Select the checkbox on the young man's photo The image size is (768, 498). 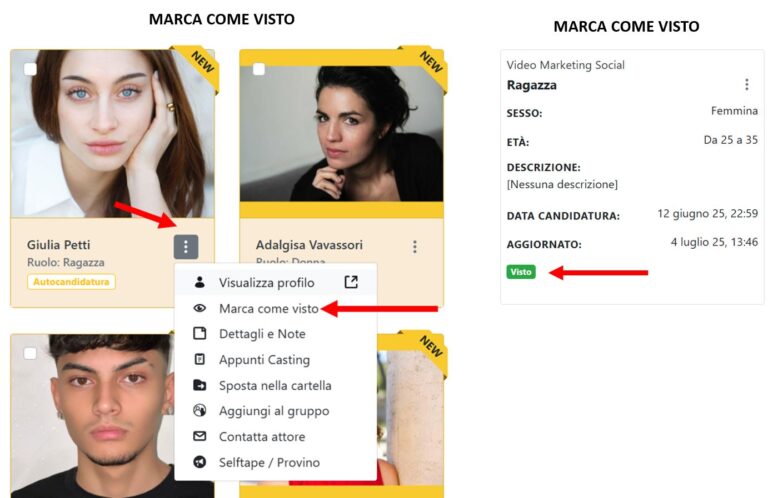pos(30,353)
